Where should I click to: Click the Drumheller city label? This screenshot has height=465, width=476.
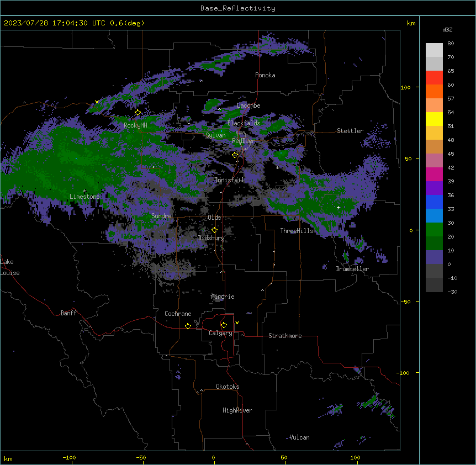point(352,269)
